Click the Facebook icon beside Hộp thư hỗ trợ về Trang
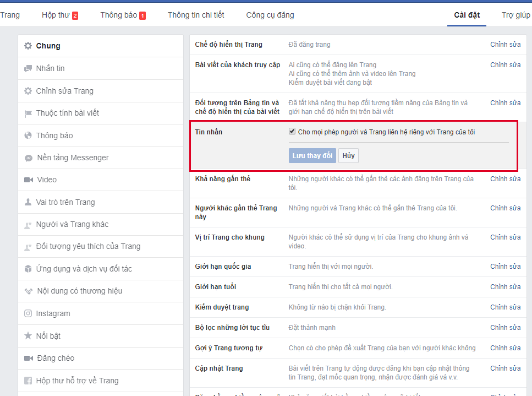 click(28, 381)
